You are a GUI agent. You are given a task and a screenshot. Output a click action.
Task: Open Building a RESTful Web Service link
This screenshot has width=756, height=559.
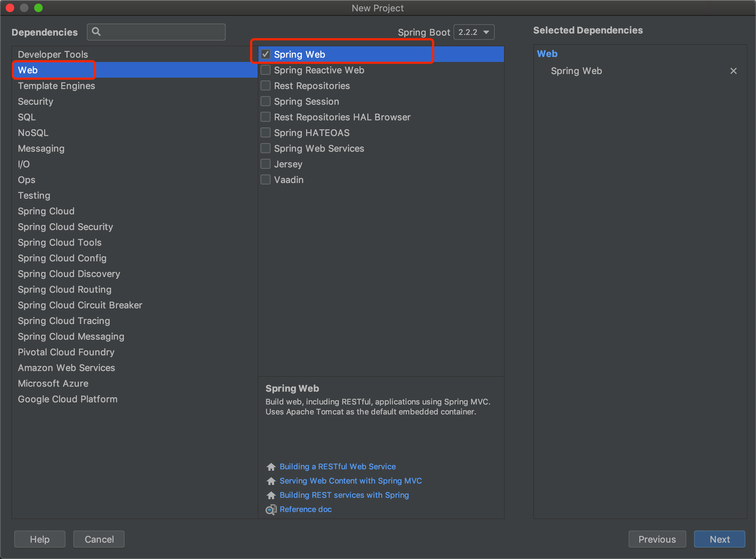(x=337, y=466)
